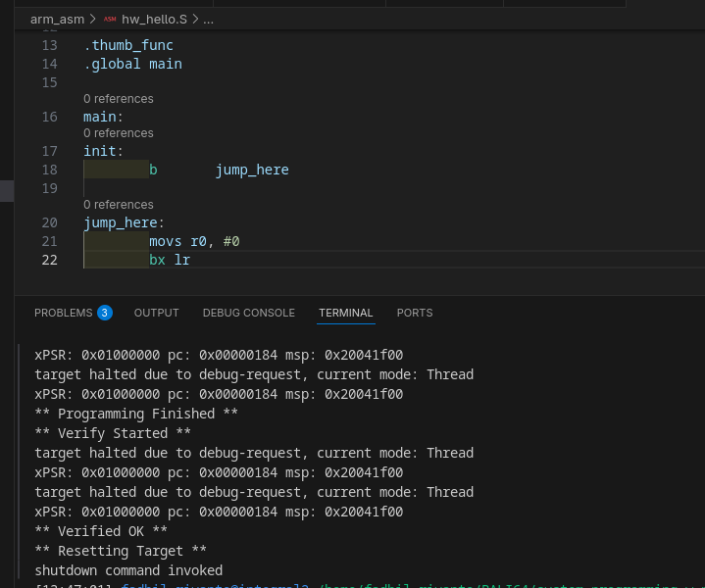This screenshot has height=588, width=705.
Task: Switch to the PROBLEMS panel tab
Action: pyautogui.click(x=63, y=313)
